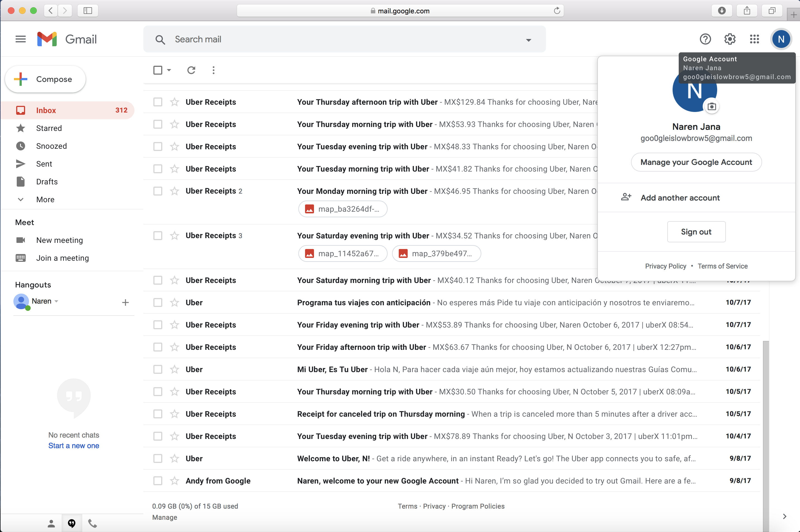Screen dimensions: 800x532
Task: Toggle the main menu hamburger icon
Action: 20,39
